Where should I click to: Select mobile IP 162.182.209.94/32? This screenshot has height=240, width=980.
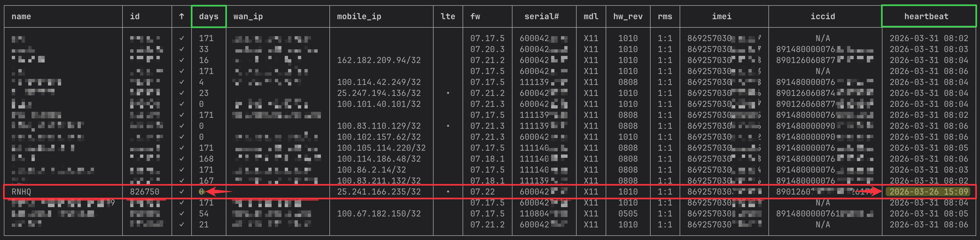coord(378,60)
